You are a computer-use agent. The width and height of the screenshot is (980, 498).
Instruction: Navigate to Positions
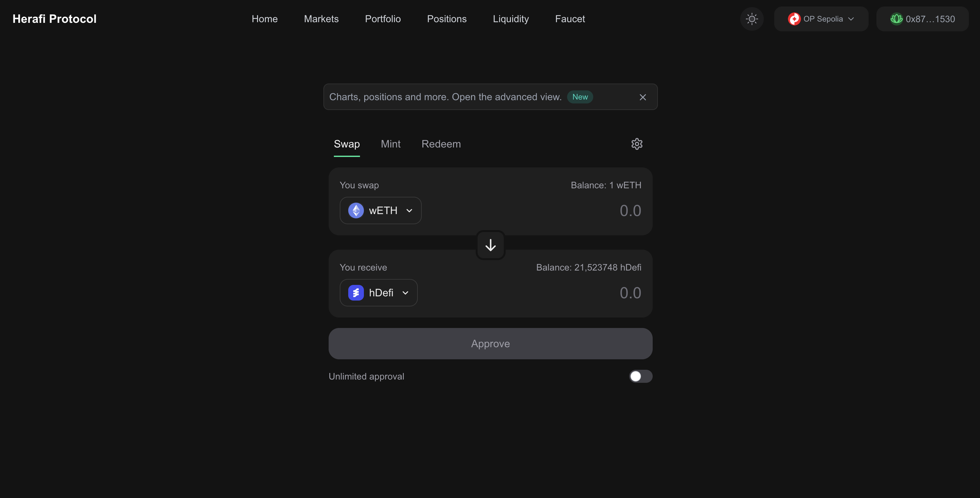point(447,19)
